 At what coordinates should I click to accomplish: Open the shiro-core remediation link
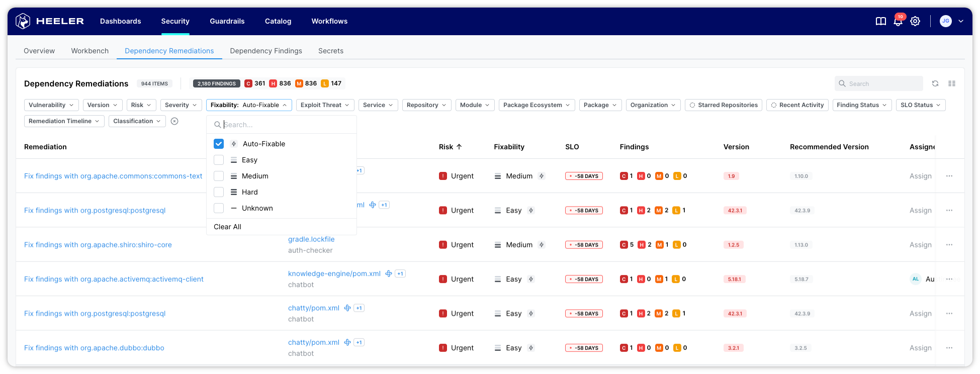[98, 245]
